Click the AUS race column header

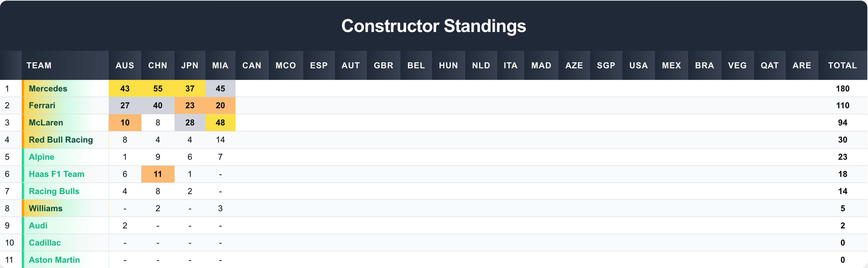(x=125, y=65)
